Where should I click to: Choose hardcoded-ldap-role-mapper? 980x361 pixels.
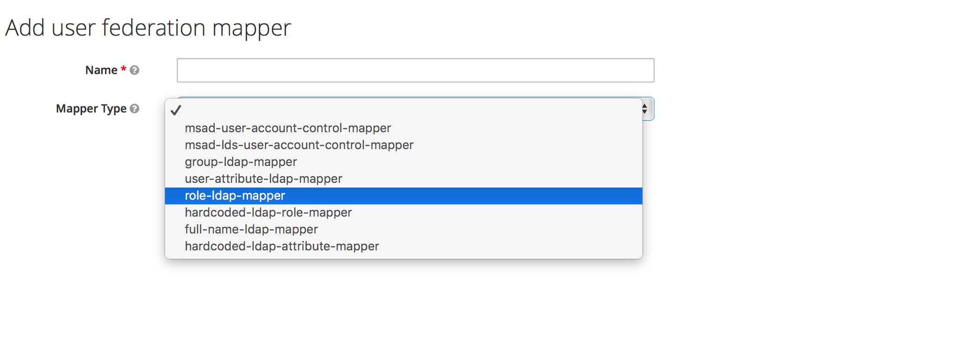click(x=268, y=212)
